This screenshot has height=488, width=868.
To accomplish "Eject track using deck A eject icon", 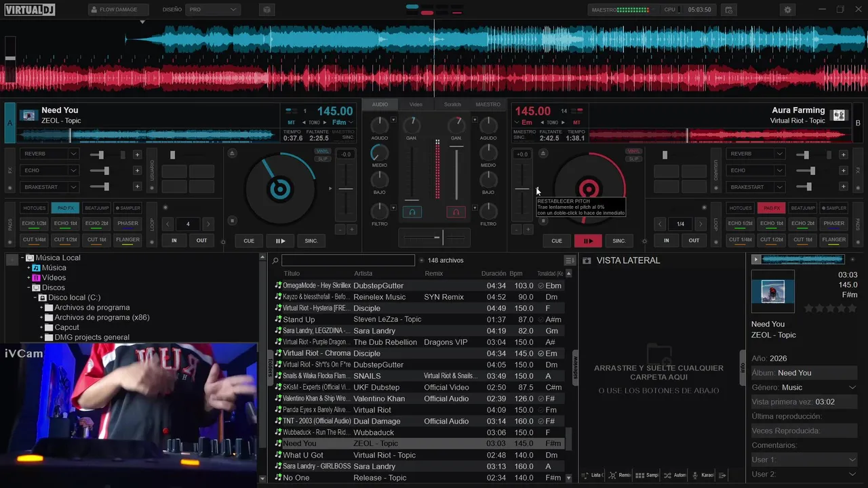I will (233, 153).
